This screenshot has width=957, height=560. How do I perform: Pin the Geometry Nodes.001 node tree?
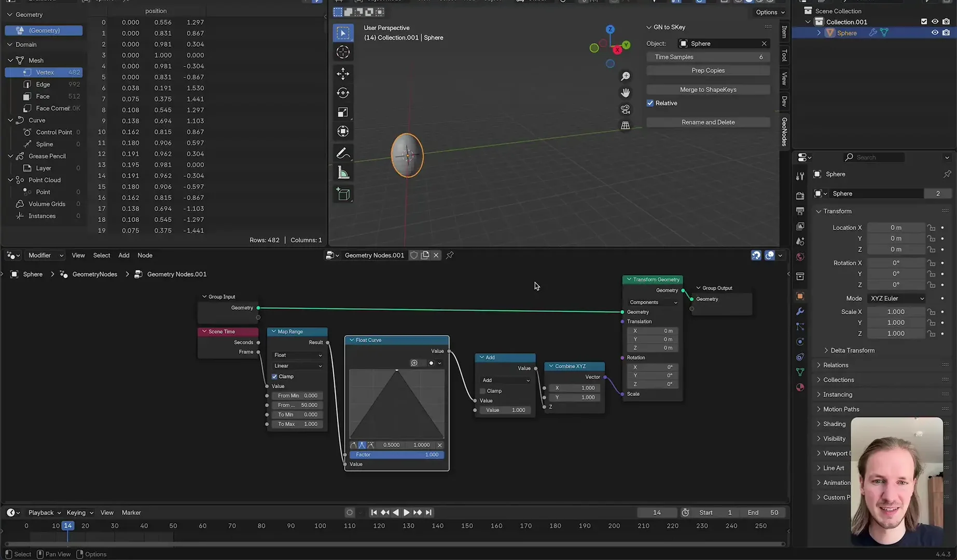pos(450,255)
